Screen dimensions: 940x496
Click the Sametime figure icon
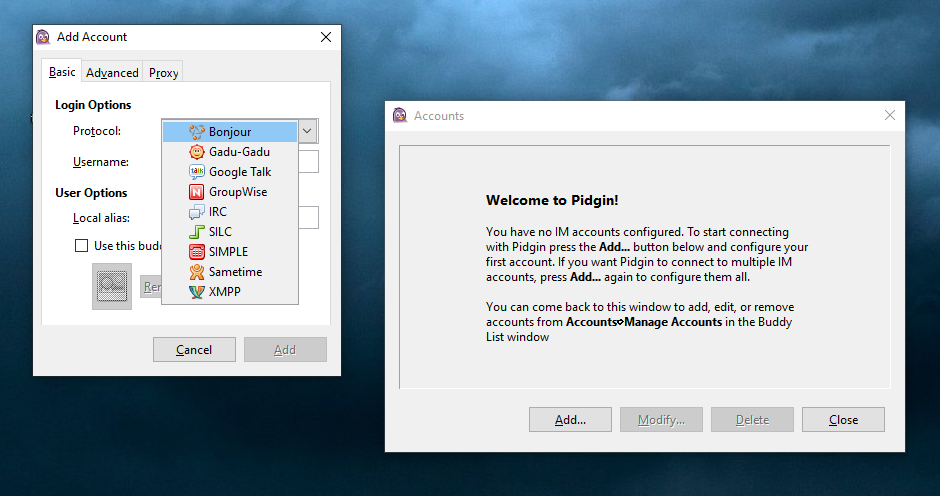pyautogui.click(x=197, y=272)
